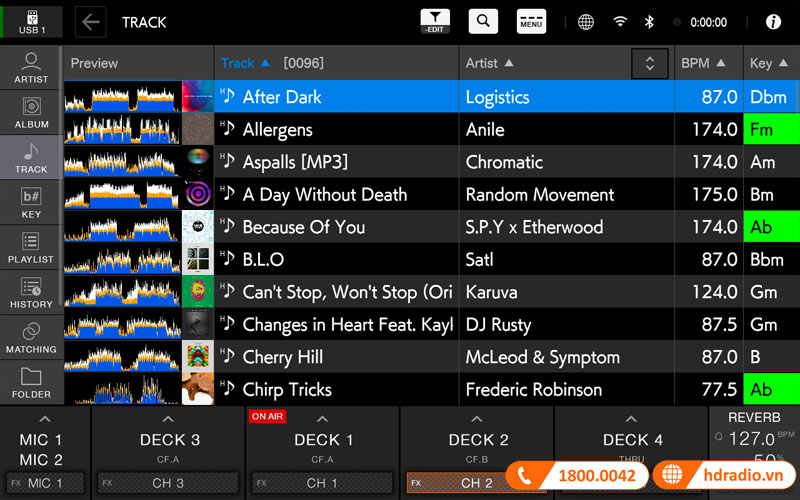The height and width of the screenshot is (500, 800).
Task: Select Changes in Heart track
Action: pyautogui.click(x=430, y=324)
